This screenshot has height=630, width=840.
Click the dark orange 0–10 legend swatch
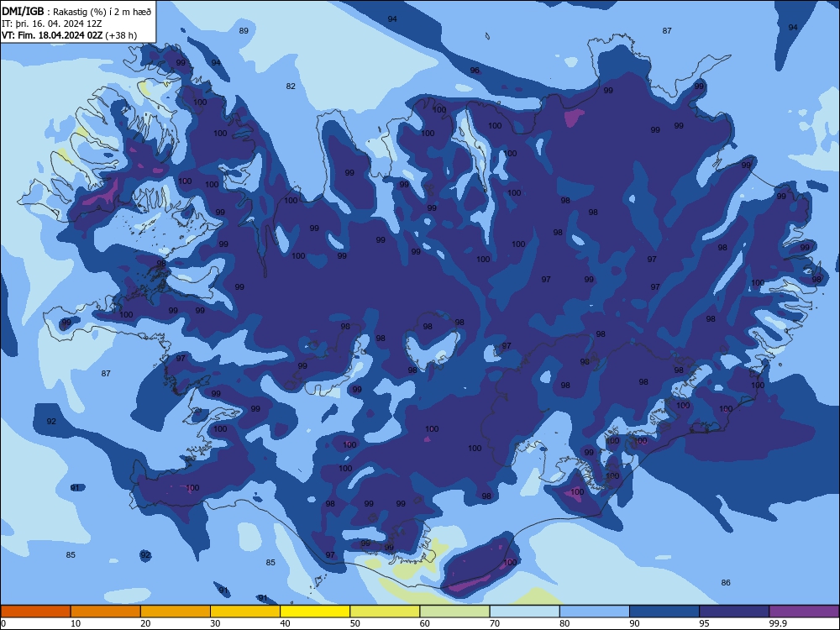[x=35, y=612]
